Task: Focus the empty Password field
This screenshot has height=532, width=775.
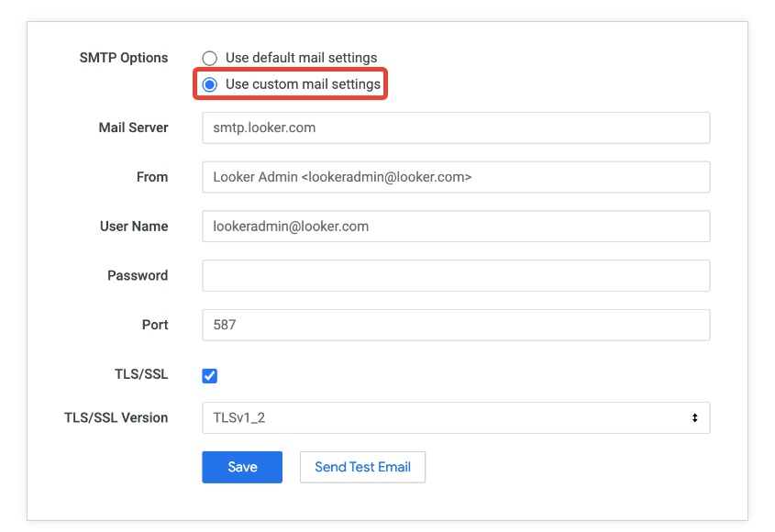Action: coord(456,275)
